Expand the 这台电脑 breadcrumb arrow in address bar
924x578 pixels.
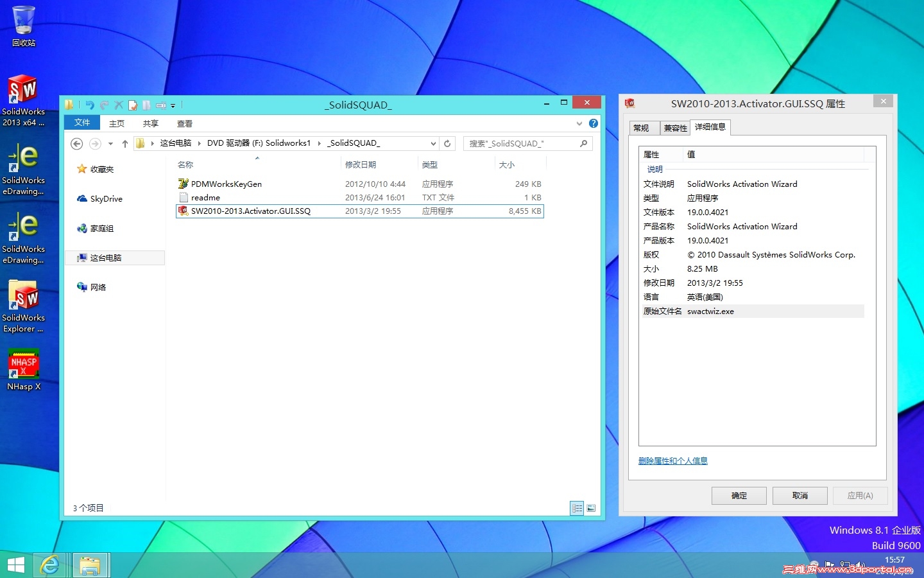tap(200, 143)
